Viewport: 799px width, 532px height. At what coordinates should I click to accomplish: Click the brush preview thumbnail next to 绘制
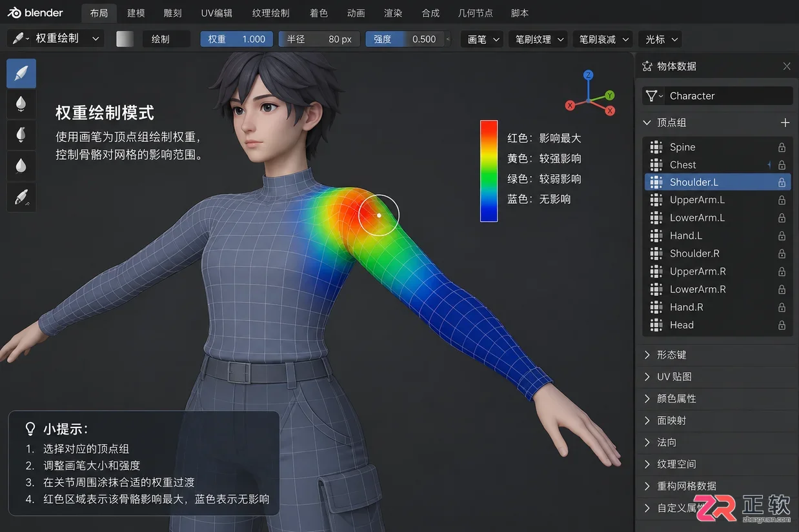[x=125, y=39]
